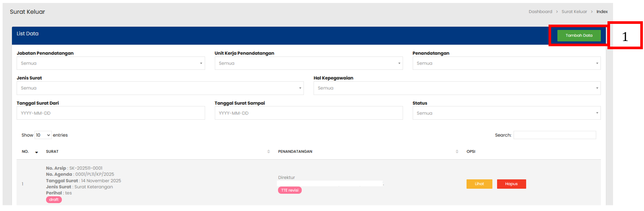Click into the table Search box

pyautogui.click(x=554, y=135)
